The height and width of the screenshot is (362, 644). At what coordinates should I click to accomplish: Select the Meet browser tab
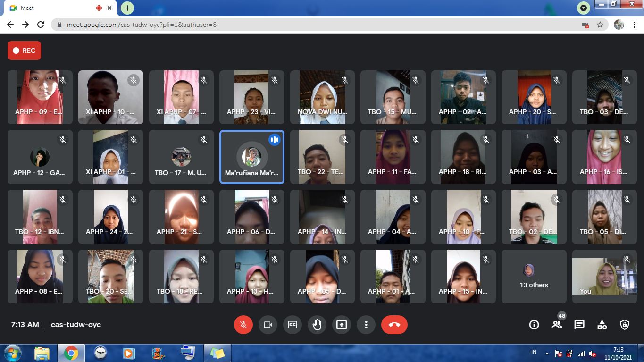pos(57,8)
